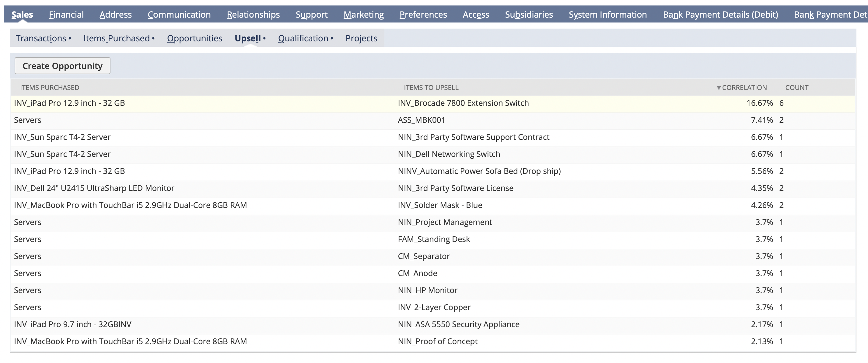Click the 2.17% correlation value

761,324
